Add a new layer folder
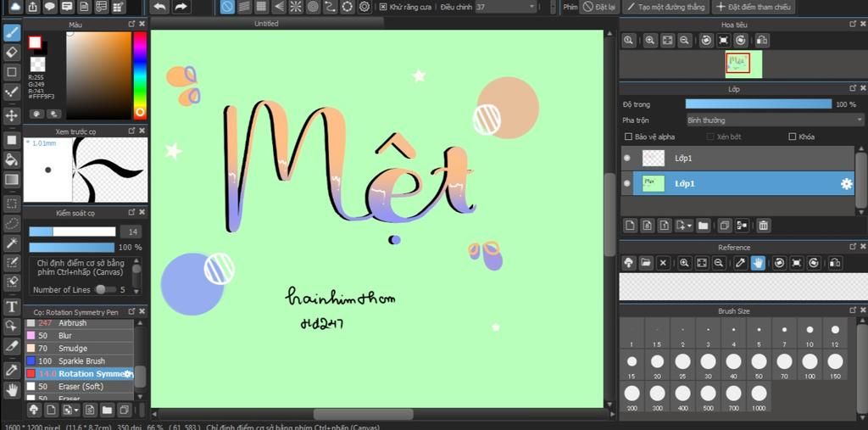Screen dimensions: 868x430 pos(703,226)
